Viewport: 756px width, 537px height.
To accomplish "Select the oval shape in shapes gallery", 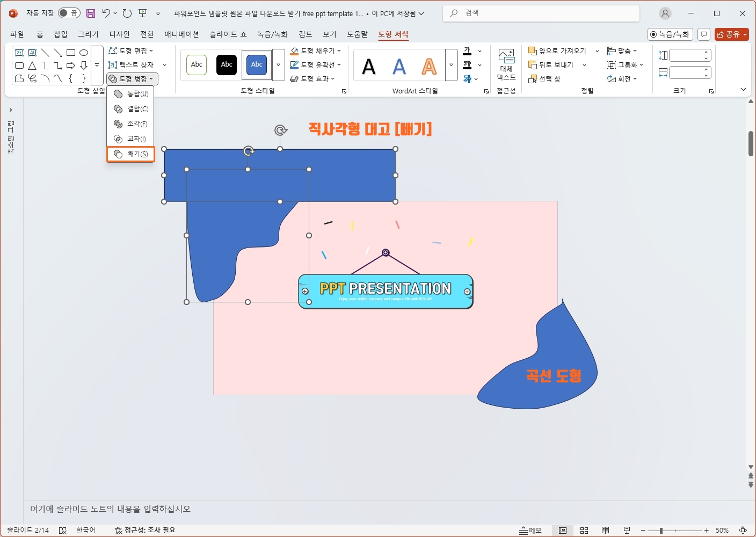I will [84, 53].
